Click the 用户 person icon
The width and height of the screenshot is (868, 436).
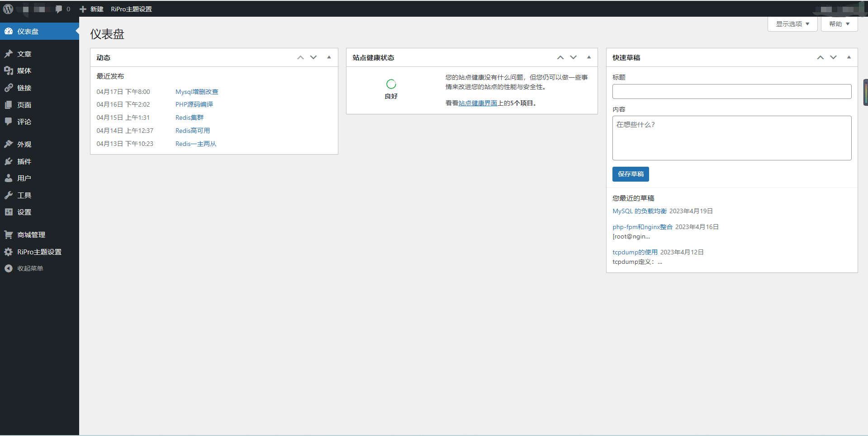[x=9, y=178]
